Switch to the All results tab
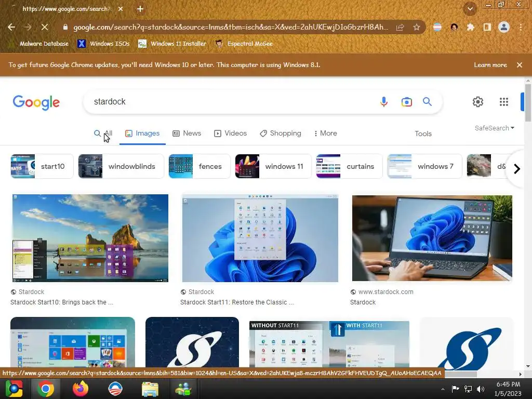Image resolution: width=532 pixels, height=399 pixels. (103, 134)
